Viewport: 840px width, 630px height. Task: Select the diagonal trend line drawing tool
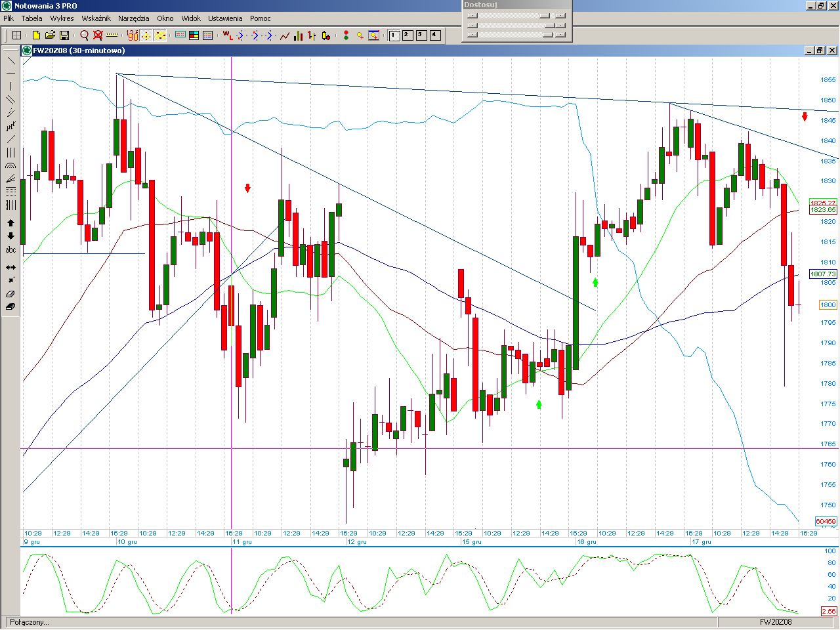10,60
